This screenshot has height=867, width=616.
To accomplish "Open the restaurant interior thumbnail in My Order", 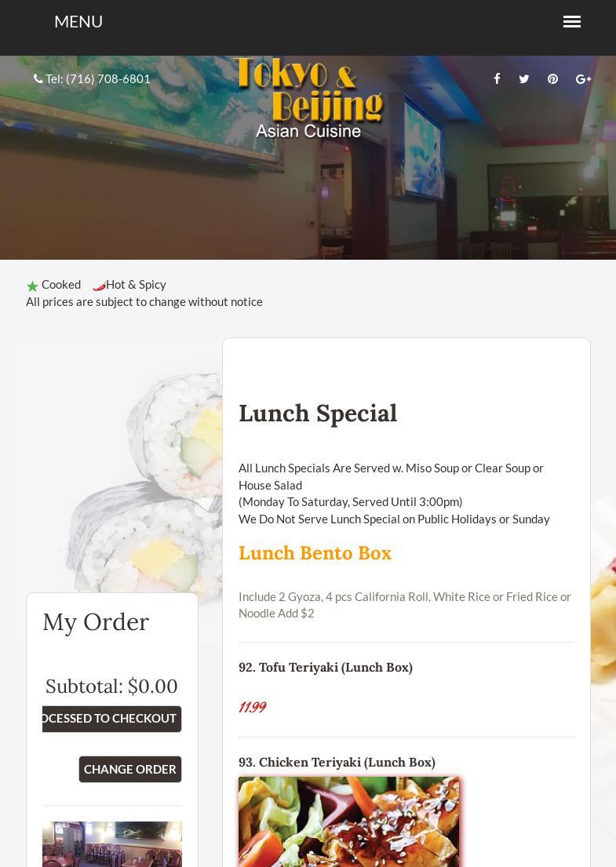I will pos(112,843).
